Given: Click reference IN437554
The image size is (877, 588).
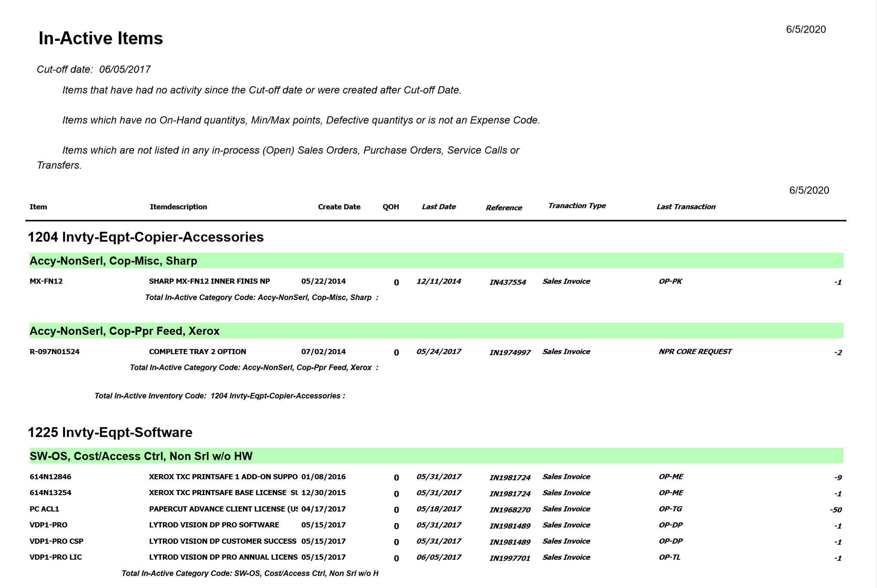Looking at the screenshot, I should 508,282.
